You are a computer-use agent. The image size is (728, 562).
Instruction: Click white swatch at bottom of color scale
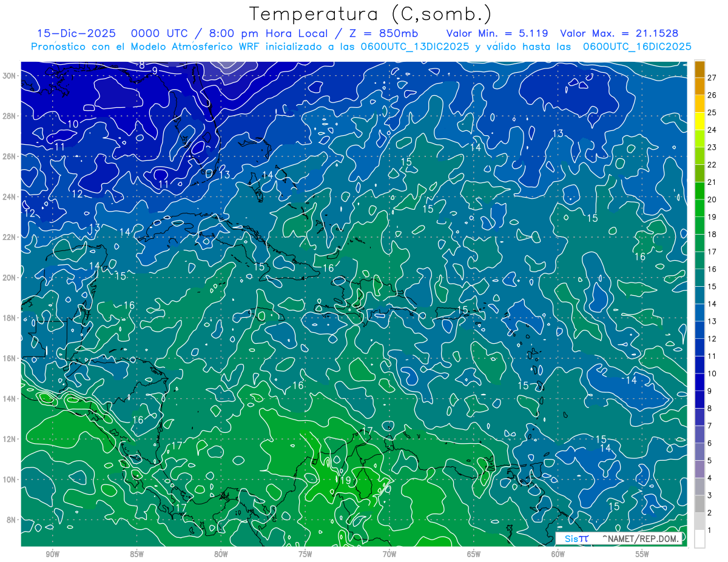(699, 539)
